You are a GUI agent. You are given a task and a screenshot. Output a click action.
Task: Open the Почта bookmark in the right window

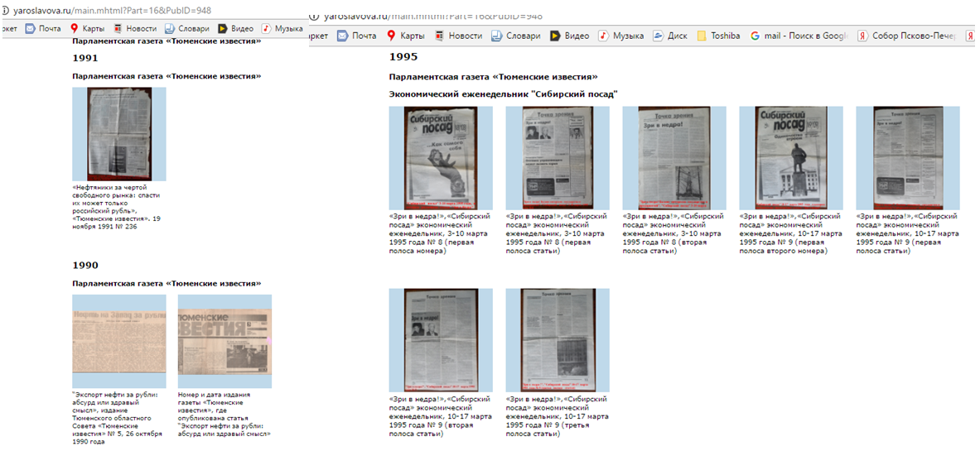[357, 36]
